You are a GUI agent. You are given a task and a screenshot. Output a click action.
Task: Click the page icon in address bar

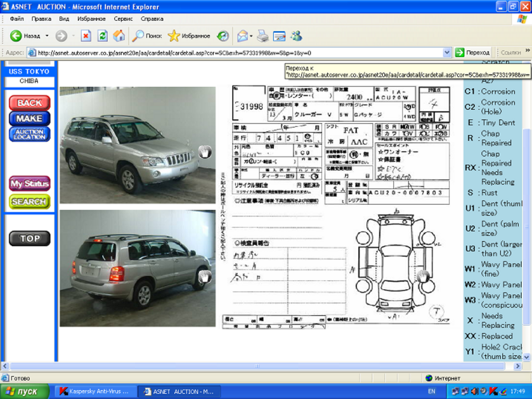32,53
